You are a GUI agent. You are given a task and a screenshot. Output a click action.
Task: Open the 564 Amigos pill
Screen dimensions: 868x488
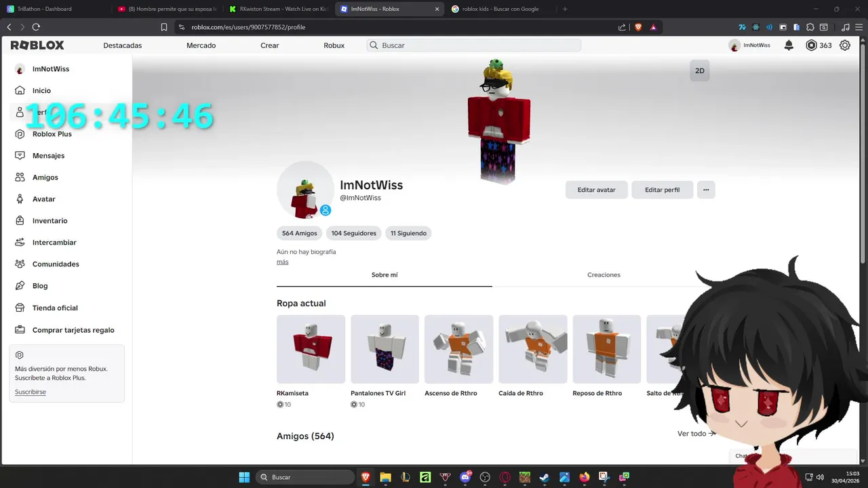[x=299, y=233]
